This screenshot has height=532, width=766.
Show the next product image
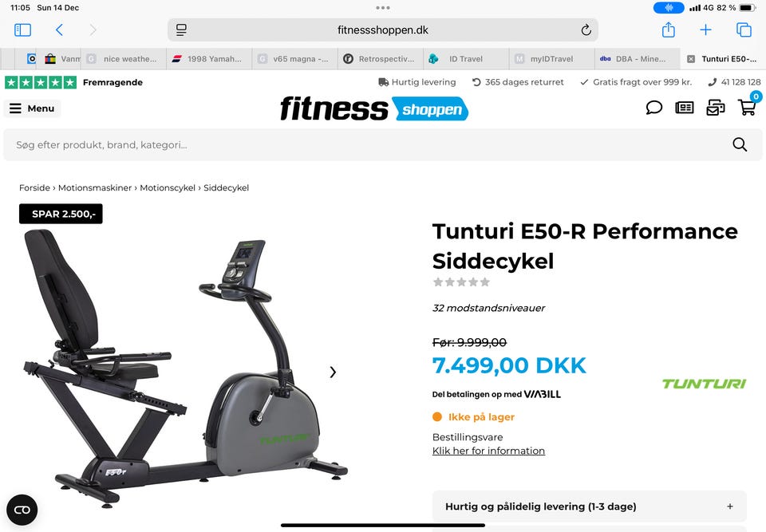click(x=333, y=372)
